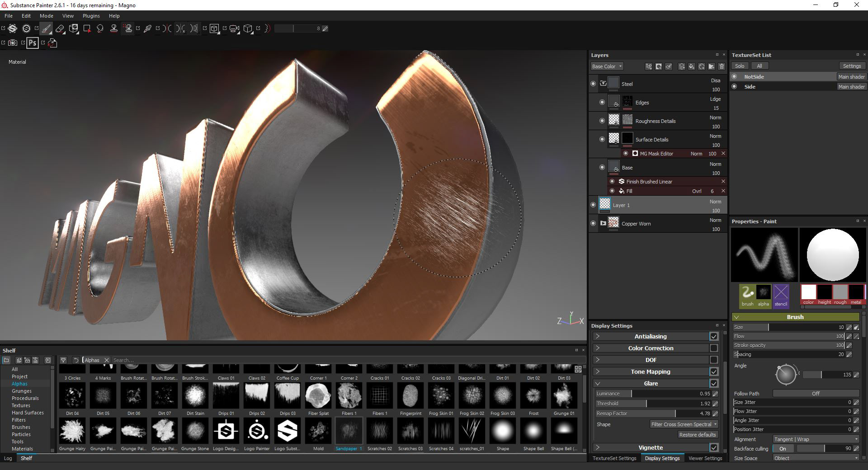This screenshot has width=868, height=470.
Task: Click the add mask icon in Layers
Action: click(659, 66)
